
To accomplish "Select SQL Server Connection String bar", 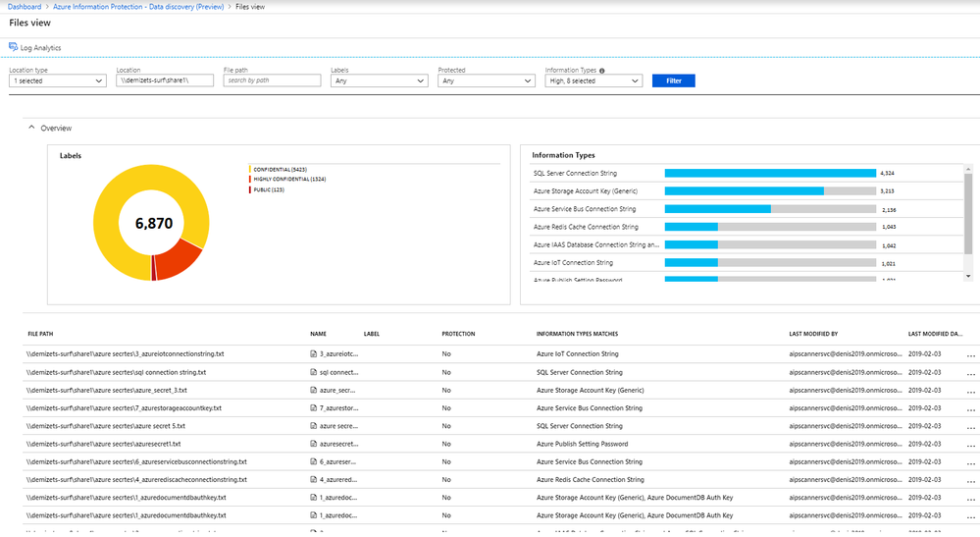I will click(770, 173).
